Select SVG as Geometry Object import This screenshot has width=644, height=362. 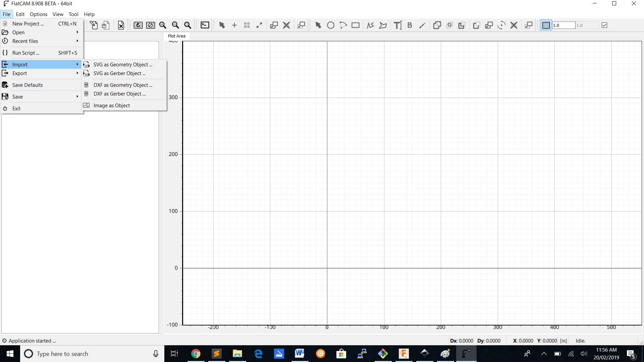point(122,64)
